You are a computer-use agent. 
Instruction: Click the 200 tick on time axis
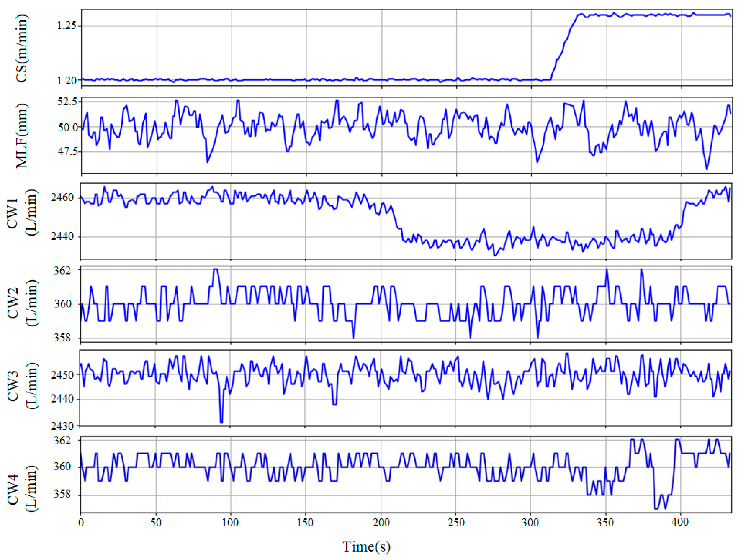(381, 523)
